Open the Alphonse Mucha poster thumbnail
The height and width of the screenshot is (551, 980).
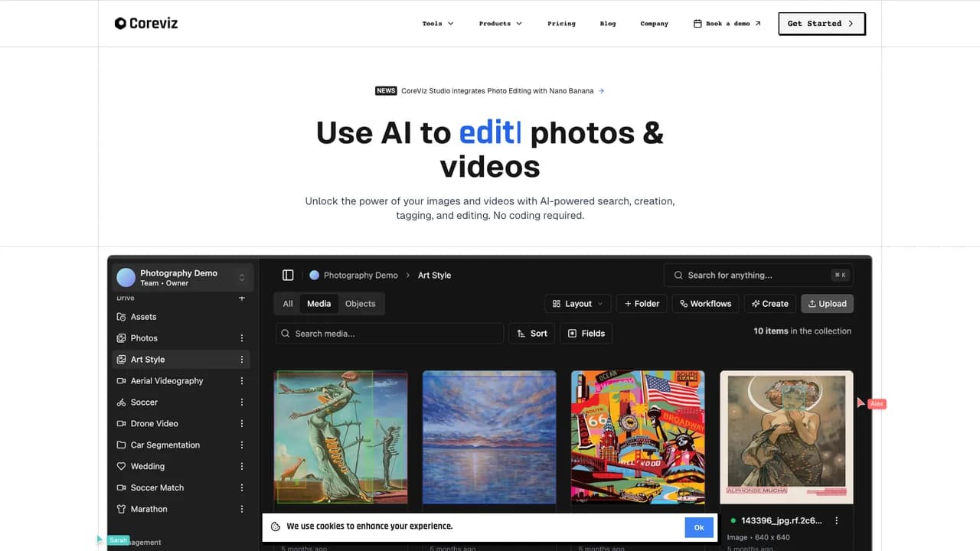(x=786, y=437)
